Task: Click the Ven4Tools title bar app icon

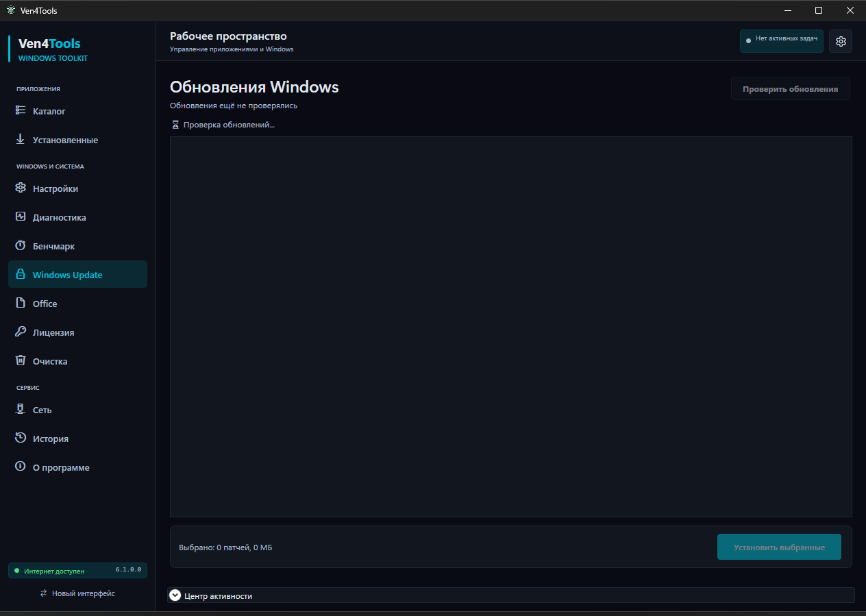Action: click(11, 10)
